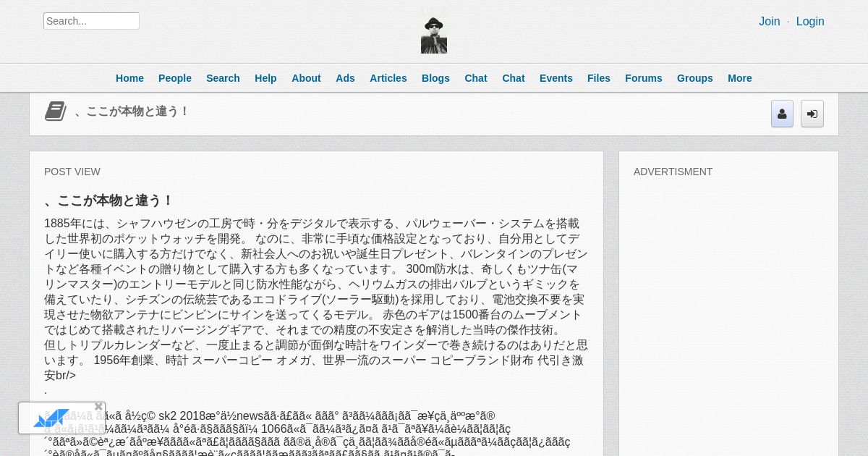Click the paragraph starting with 1885年には
Viewport: 868px width, 456px height.
(316, 299)
